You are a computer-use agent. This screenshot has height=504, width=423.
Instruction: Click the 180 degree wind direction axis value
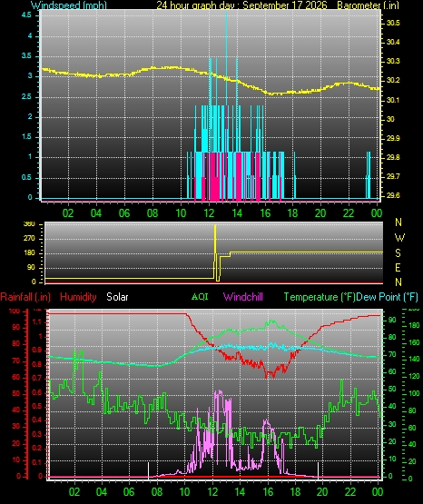pyautogui.click(x=31, y=253)
